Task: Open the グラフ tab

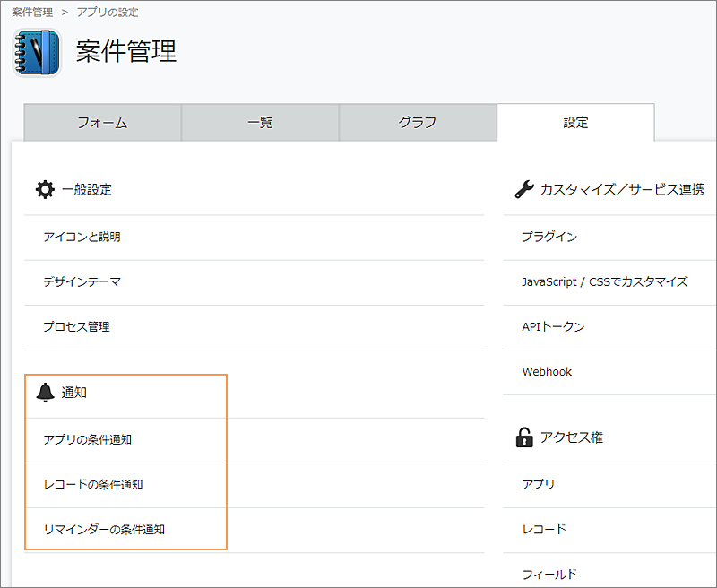Action: coord(417,122)
